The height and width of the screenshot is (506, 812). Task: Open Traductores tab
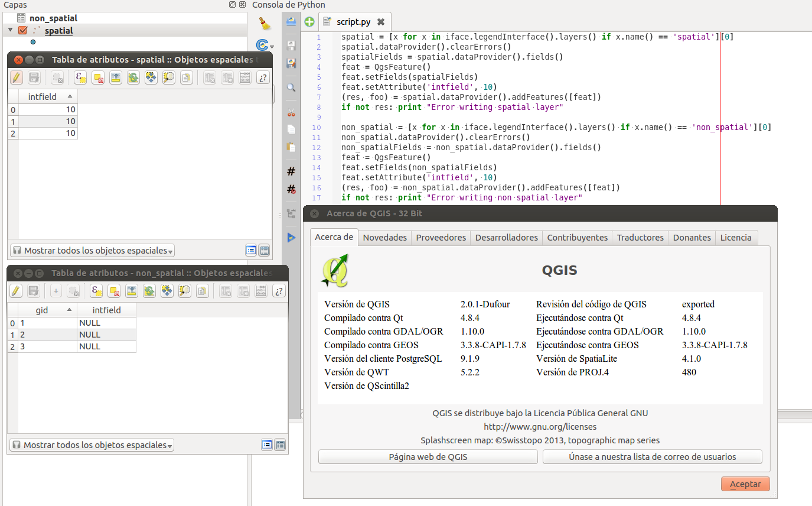pyautogui.click(x=641, y=238)
